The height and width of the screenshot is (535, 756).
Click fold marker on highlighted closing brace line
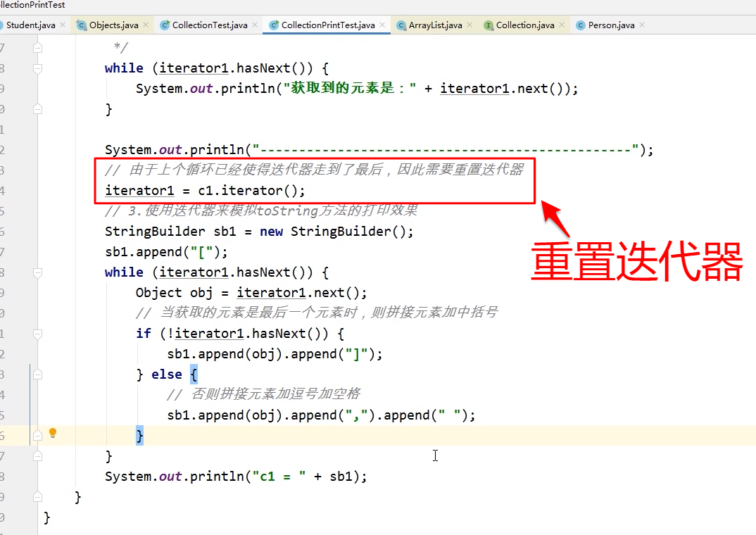click(x=37, y=436)
